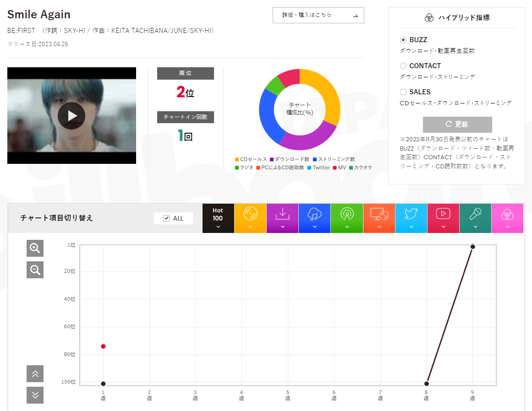Toggle the streaming cloud music icon tab
532x411 pixels.
(314, 218)
